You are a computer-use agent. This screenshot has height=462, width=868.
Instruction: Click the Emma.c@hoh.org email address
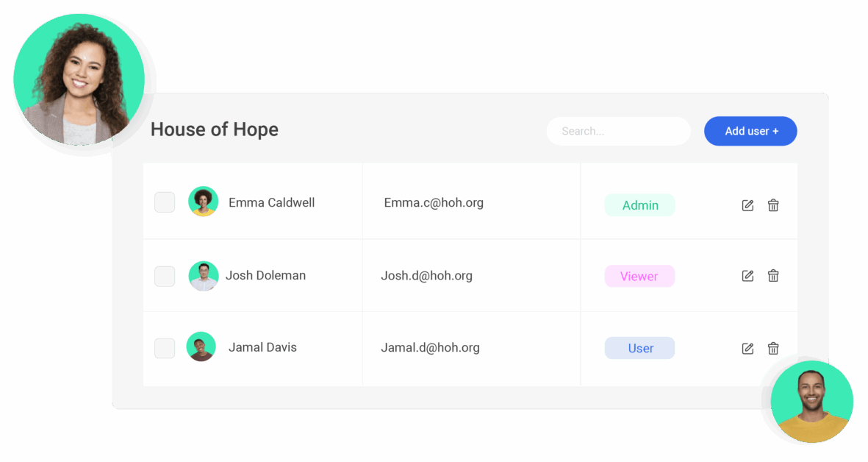[434, 203]
